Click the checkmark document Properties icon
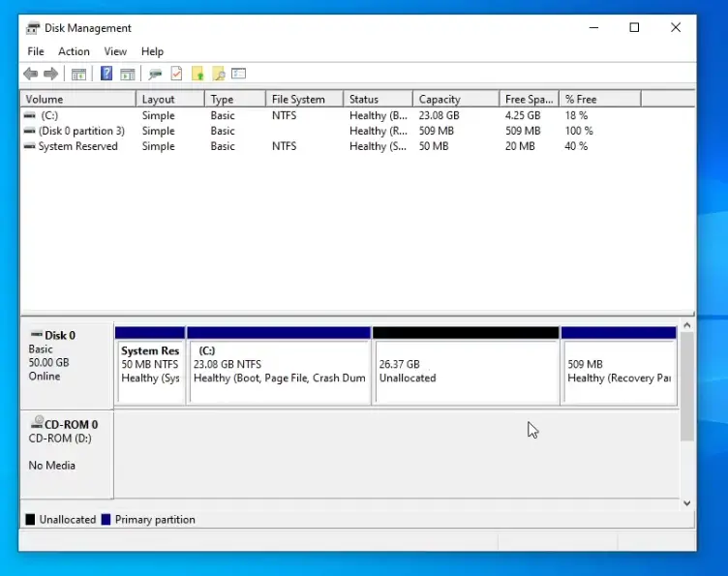The width and height of the screenshot is (728, 576). [x=176, y=74]
